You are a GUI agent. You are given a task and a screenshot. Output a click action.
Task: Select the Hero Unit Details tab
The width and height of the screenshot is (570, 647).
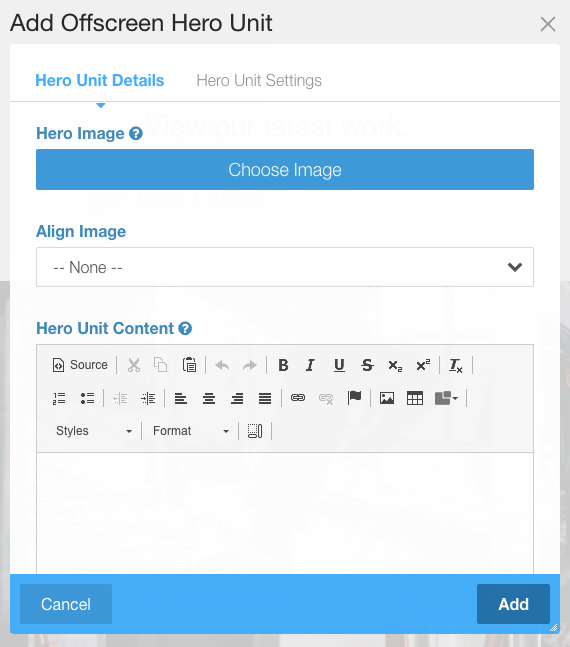pyautogui.click(x=99, y=80)
